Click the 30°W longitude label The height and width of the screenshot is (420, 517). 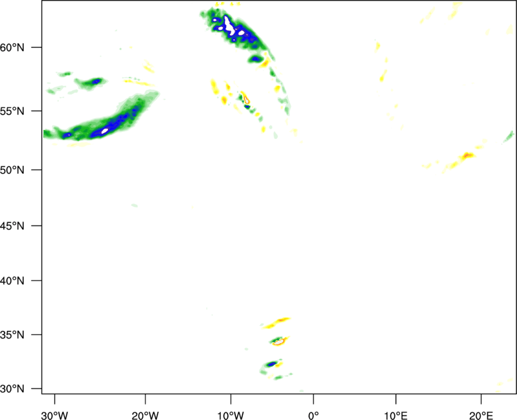[54, 415]
